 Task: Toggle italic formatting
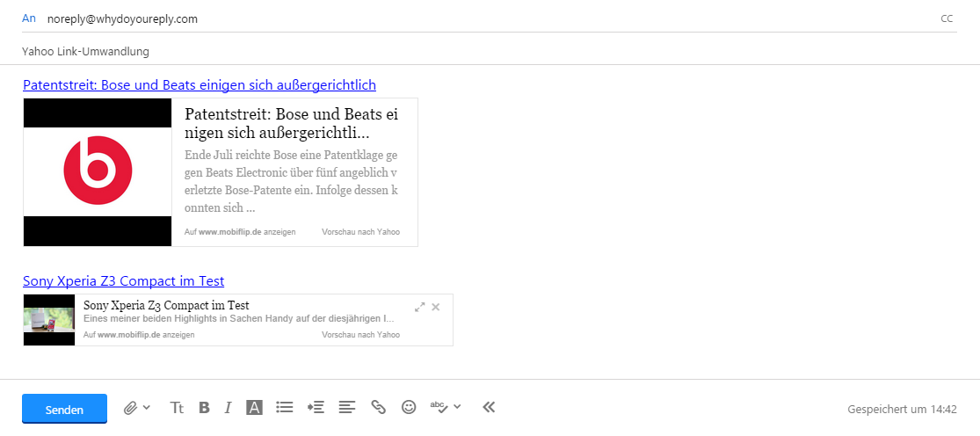[229, 408]
